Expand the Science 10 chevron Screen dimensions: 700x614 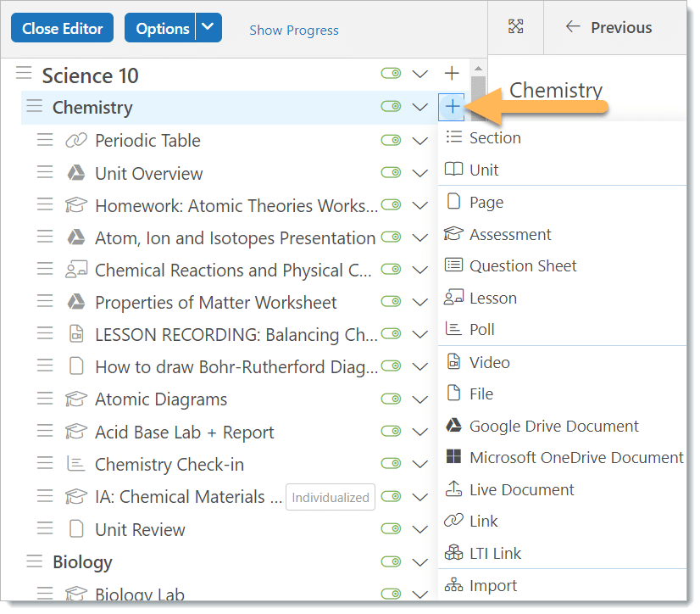click(419, 75)
